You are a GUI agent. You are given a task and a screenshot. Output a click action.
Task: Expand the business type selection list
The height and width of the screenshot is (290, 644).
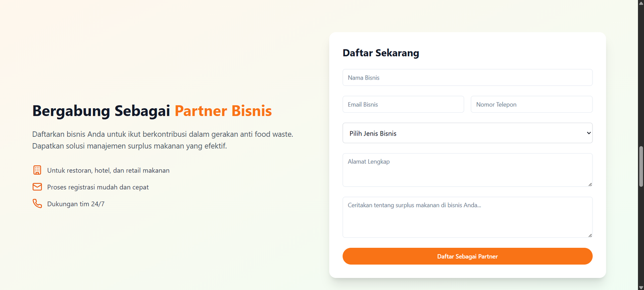467,133
